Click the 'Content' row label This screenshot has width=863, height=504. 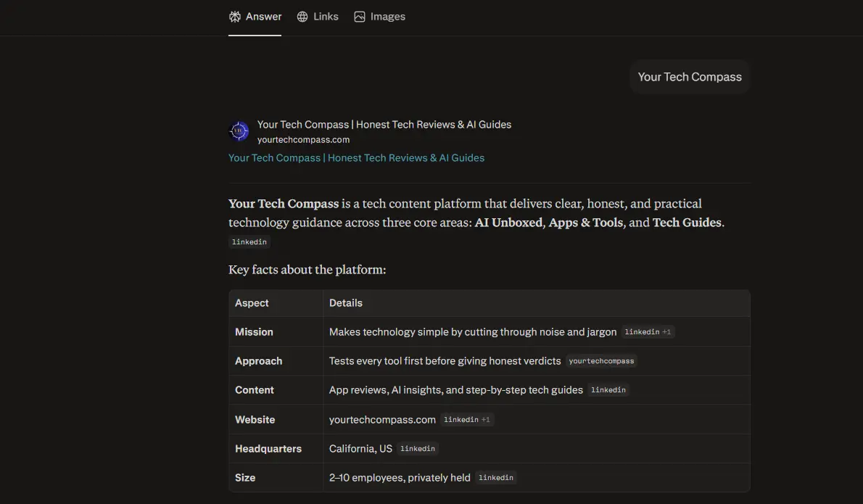[255, 390]
